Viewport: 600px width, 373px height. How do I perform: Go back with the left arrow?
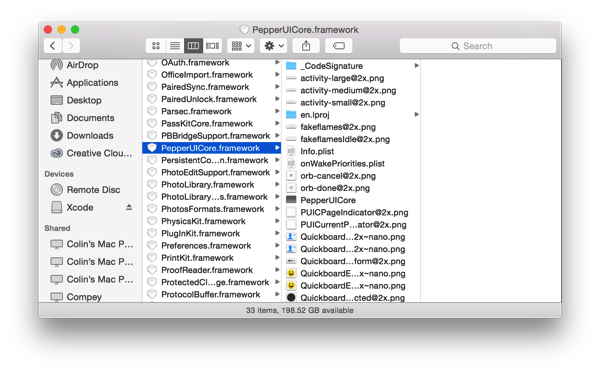tap(53, 46)
